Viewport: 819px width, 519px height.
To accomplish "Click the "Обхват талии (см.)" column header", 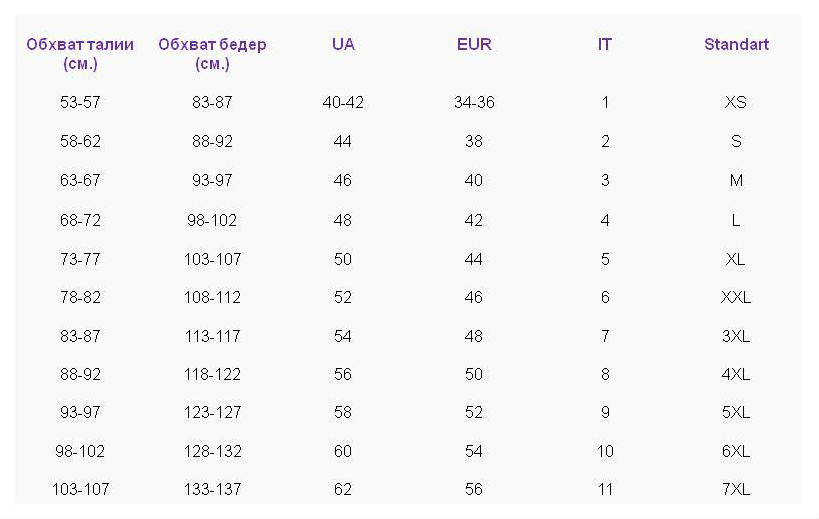I will [x=80, y=54].
